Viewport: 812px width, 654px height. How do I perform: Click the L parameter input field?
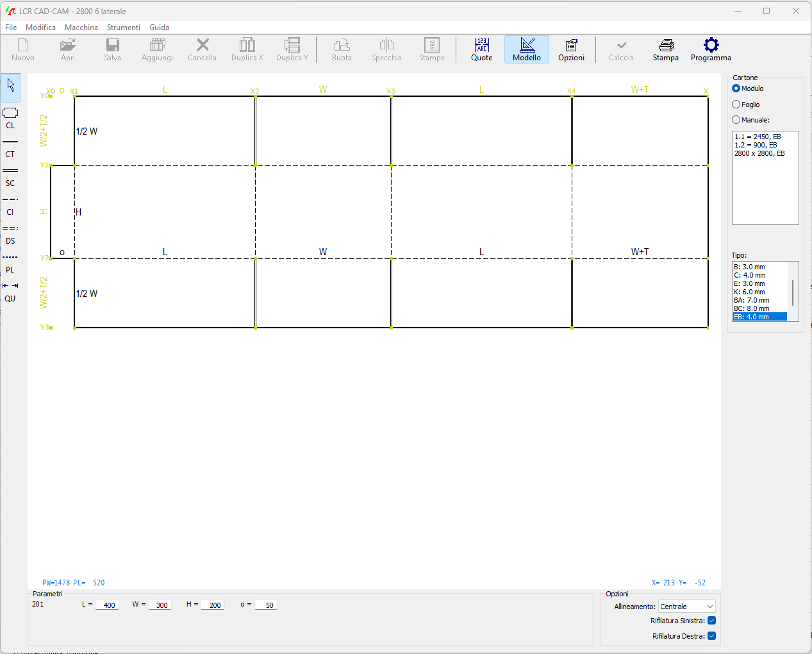coord(107,605)
